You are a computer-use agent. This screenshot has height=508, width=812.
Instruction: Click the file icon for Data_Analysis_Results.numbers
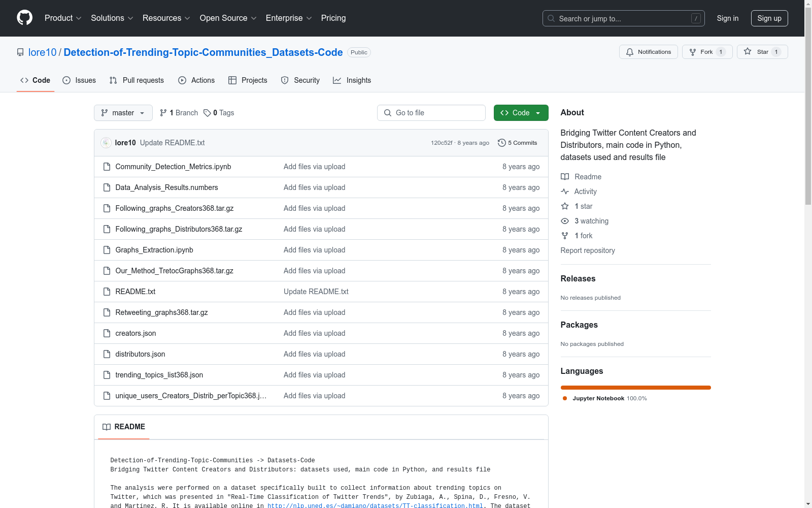(107, 187)
